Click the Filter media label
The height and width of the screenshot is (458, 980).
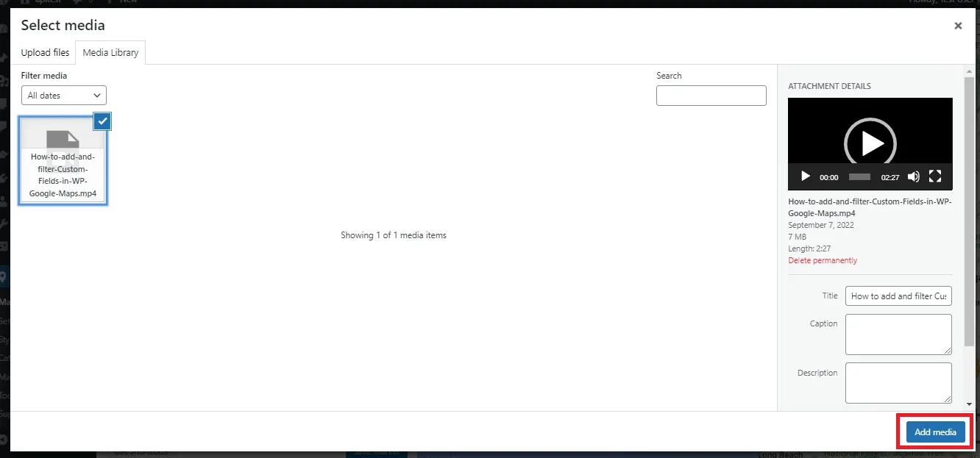pos(44,76)
